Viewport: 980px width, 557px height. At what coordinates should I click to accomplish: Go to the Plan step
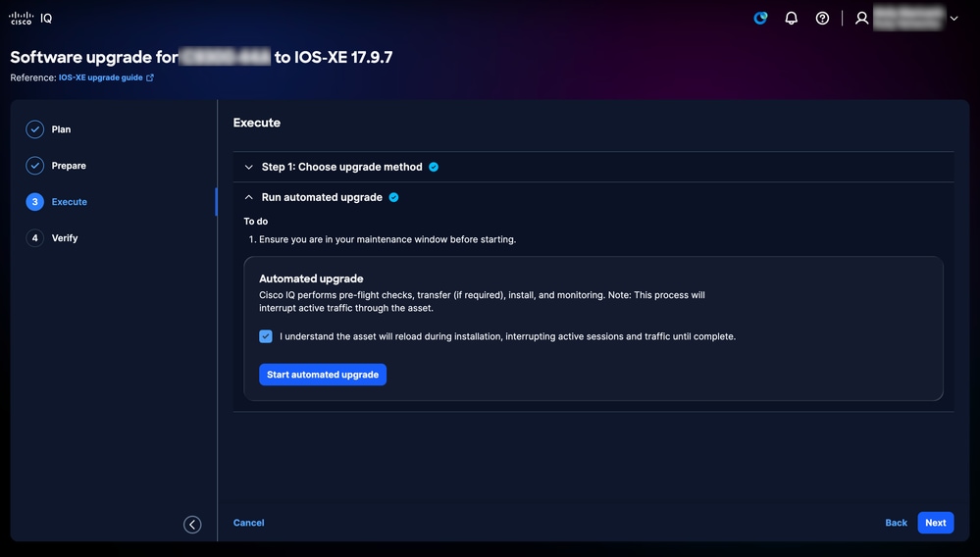[61, 129]
